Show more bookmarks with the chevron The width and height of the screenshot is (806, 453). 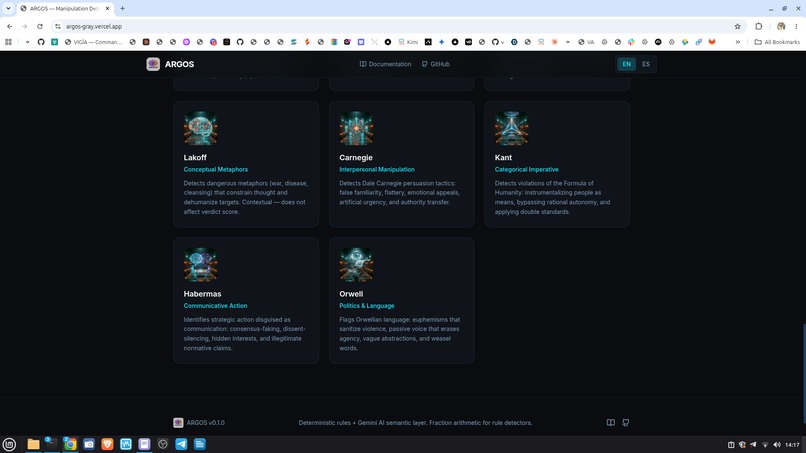coord(738,42)
